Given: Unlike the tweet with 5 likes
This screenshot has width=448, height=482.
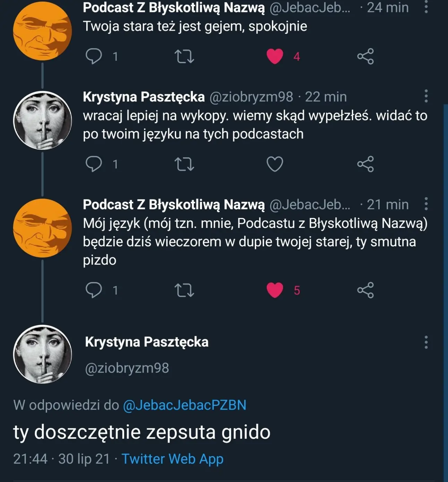Looking at the screenshot, I should [275, 290].
